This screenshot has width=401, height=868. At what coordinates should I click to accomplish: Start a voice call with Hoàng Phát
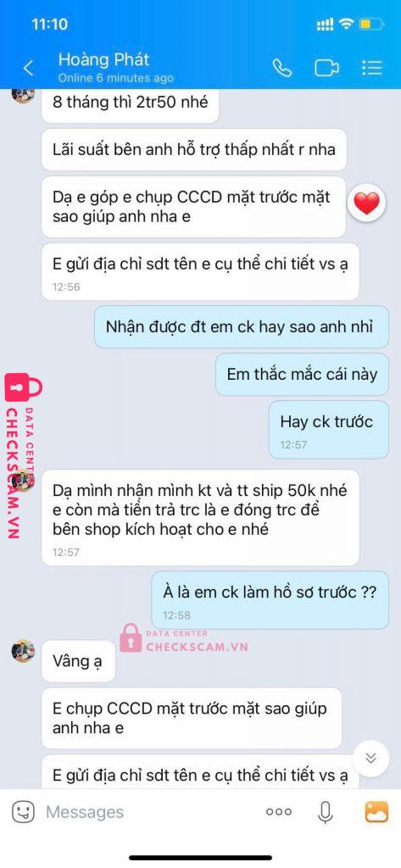282,68
